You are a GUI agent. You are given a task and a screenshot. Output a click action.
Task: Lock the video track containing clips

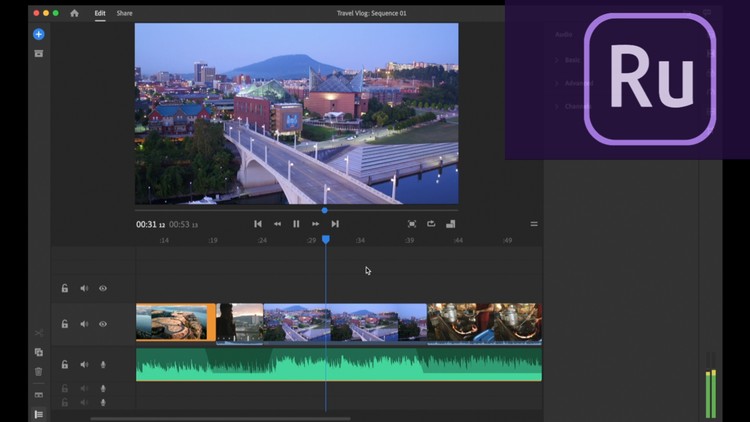point(65,324)
